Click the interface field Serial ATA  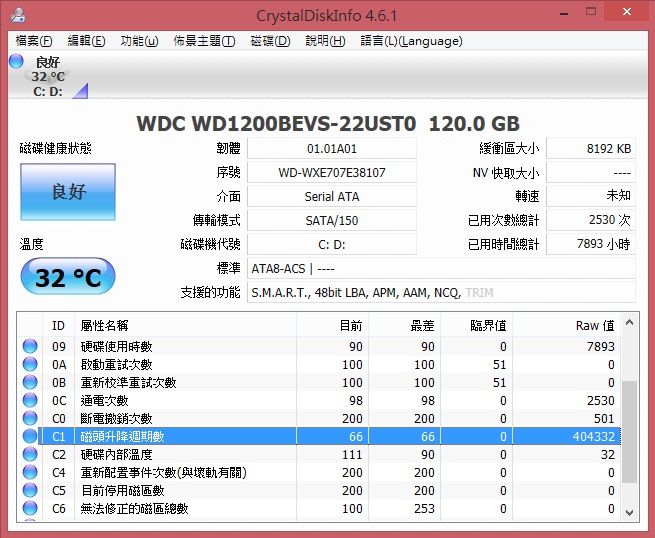332,196
